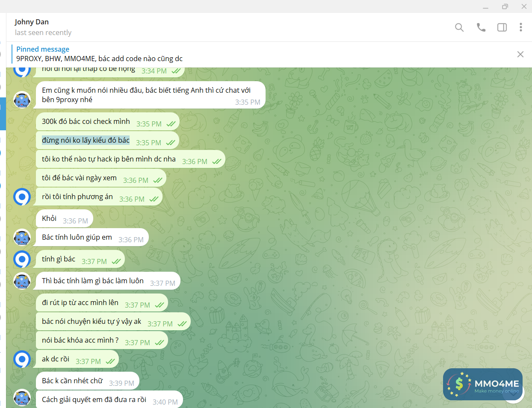532x408 pixels.
Task: Select the message 'tính gì bác'
Action: click(80, 259)
